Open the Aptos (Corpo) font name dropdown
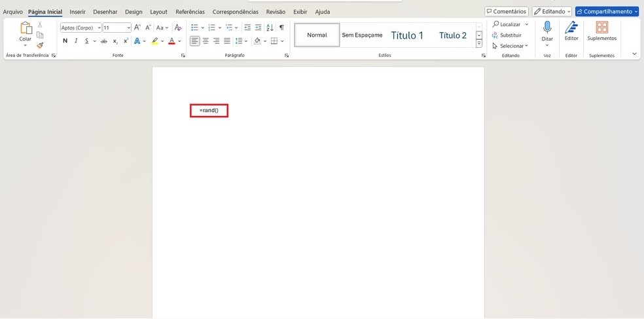Viewport: 644px width, 319px height. pos(99,28)
